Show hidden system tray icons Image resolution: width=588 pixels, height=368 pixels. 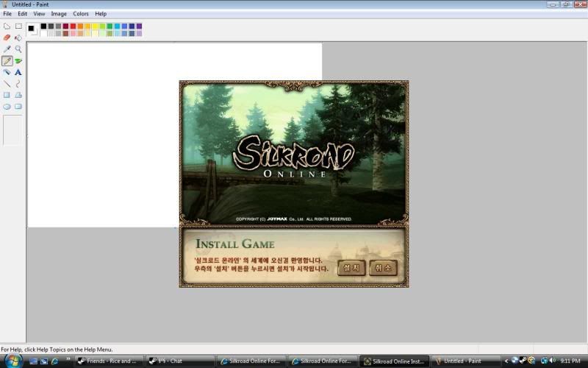tap(506, 361)
